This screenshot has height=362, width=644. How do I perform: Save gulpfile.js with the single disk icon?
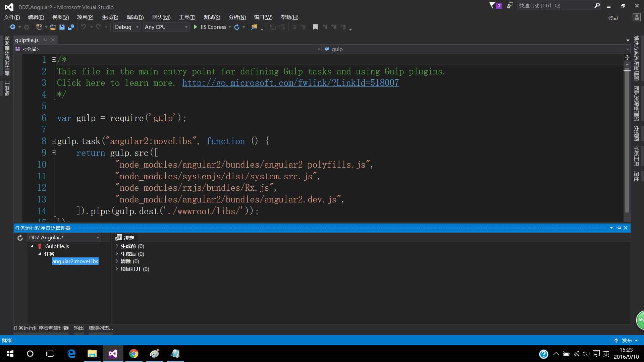pos(62,27)
